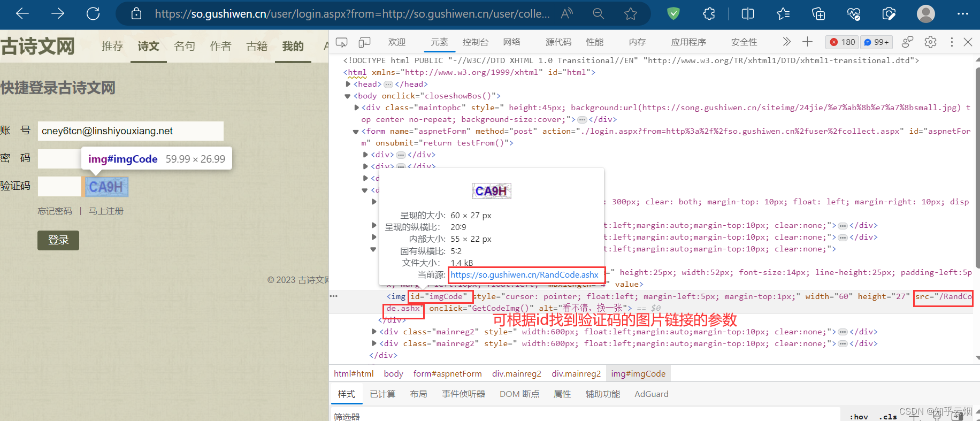The image size is (980, 421).
Task: Go to 作者 navigation item
Action: click(x=220, y=47)
